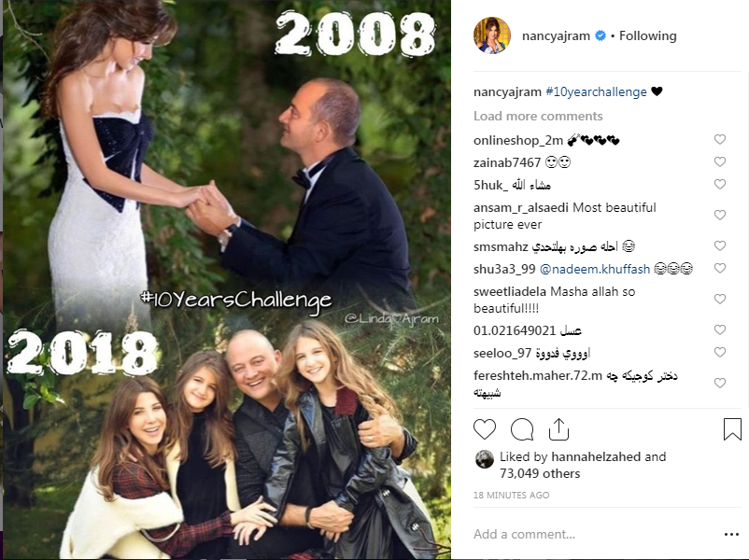Share the post via the share icon
Viewport: 749px width, 560px height.
pos(558,429)
